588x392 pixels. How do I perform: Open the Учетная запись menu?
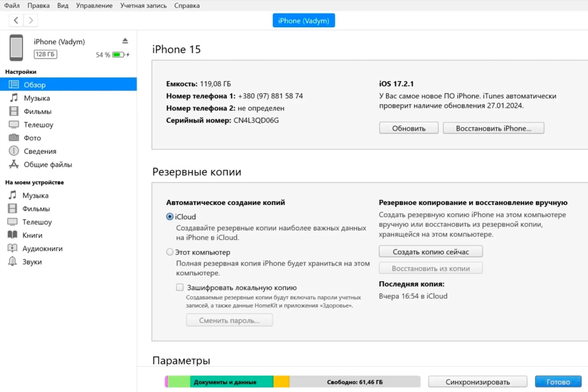point(143,6)
